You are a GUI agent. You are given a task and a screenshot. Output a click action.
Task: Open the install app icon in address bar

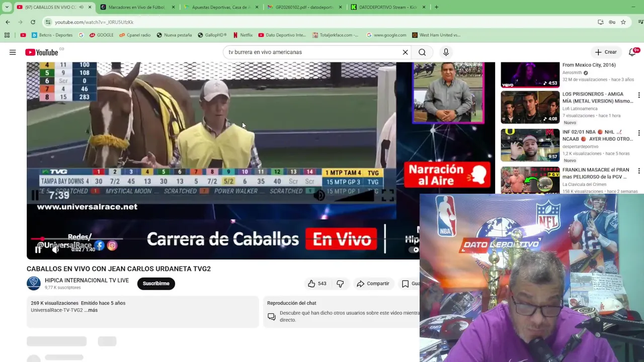point(601,22)
